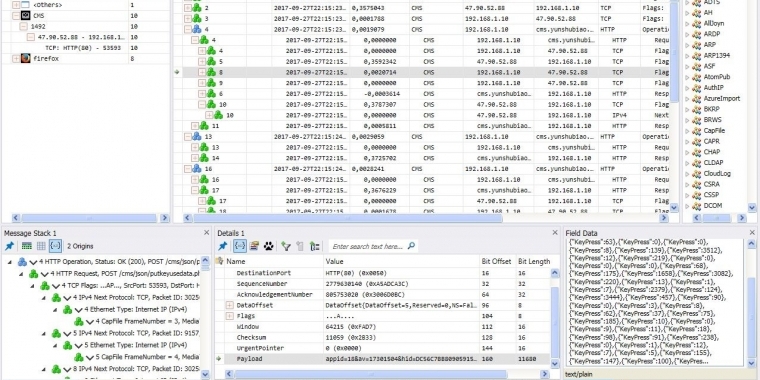Viewport: 760px width, 380px height.
Task: Expand the Flags field in Details
Action: coord(230,316)
